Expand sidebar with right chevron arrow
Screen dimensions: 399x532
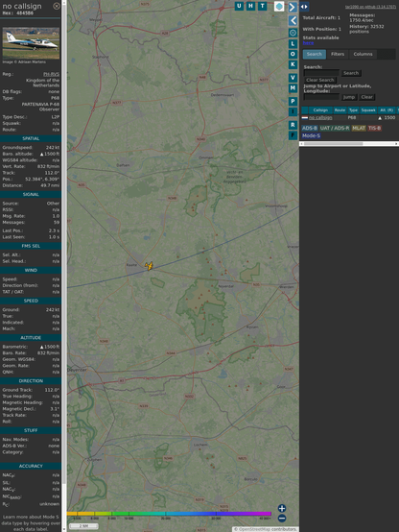(293, 7)
